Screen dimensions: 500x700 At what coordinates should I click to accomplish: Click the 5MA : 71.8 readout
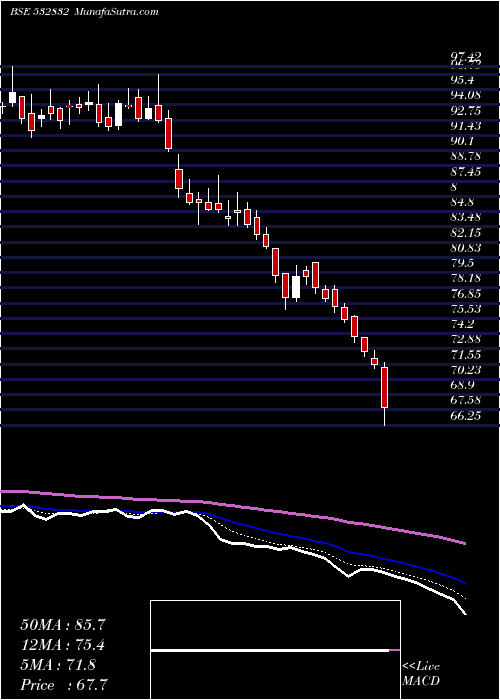point(58,665)
